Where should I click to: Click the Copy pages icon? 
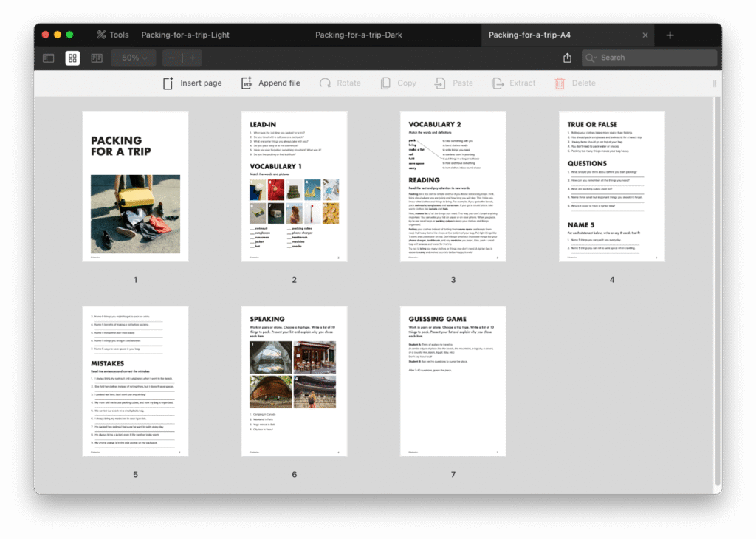tap(385, 83)
